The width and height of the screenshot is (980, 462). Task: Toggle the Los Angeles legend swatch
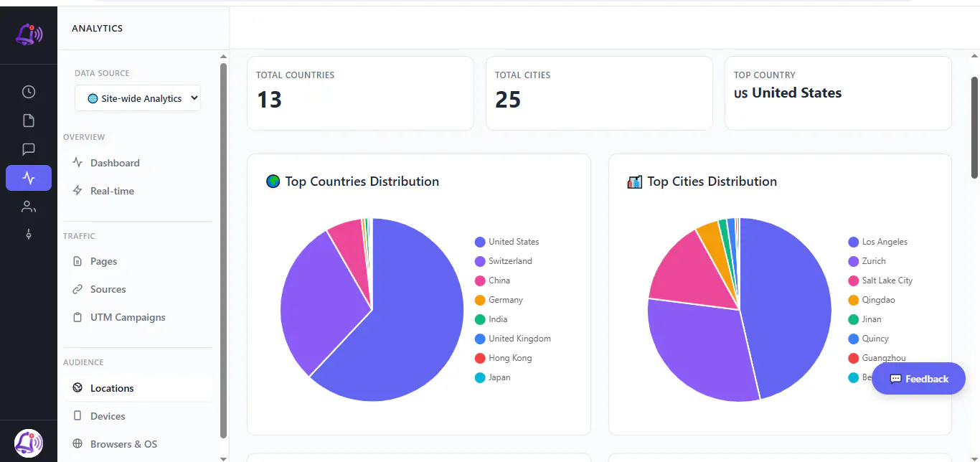click(853, 242)
